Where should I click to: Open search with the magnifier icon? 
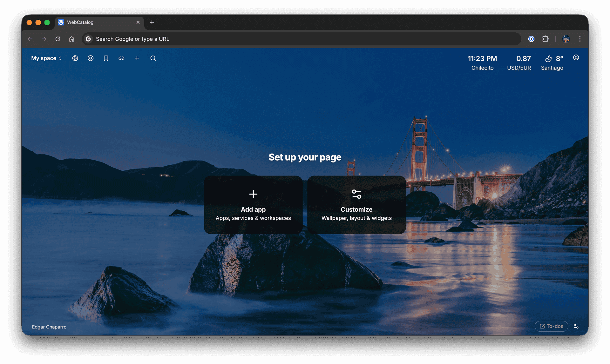(153, 58)
